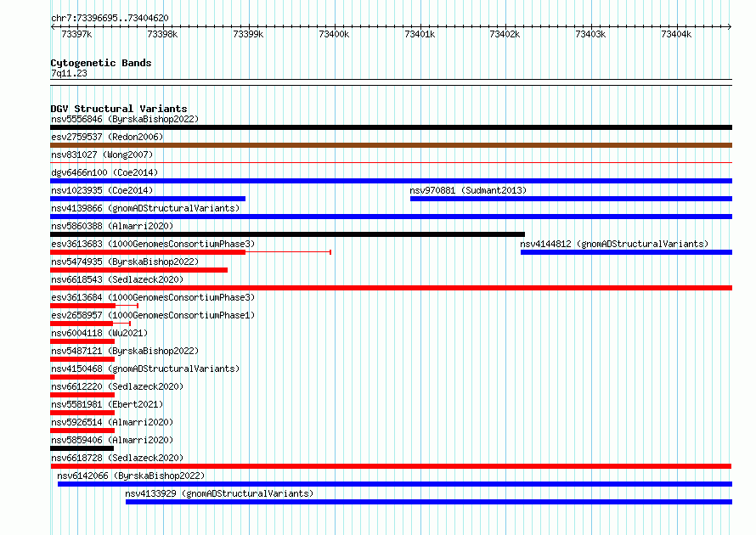This screenshot has width=756, height=535.
Task: Click the 73397k ruler tick label
Action: click(x=76, y=35)
